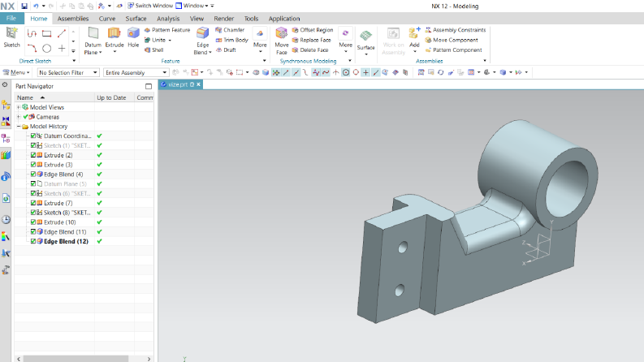Create a Hole feature

(x=133, y=38)
